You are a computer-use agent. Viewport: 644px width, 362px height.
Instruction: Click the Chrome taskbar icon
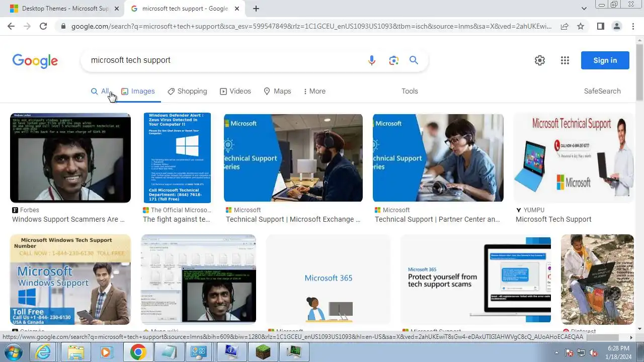[x=138, y=352]
